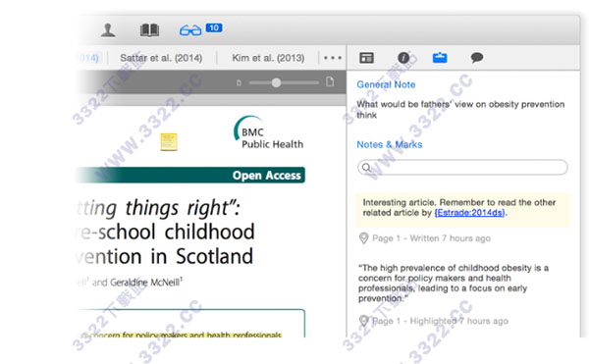Screen dimensions: 589x364
Task: Click the zoom slider handle
Action: coord(276,82)
